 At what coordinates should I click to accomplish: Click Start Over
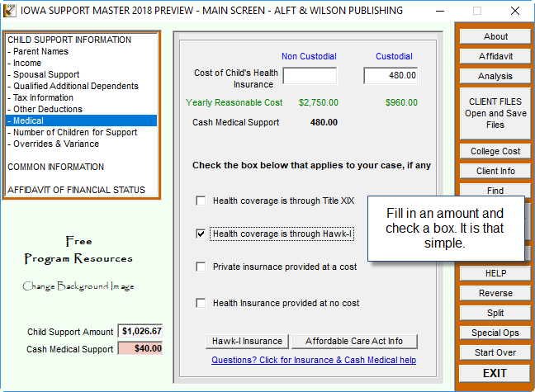(495, 352)
